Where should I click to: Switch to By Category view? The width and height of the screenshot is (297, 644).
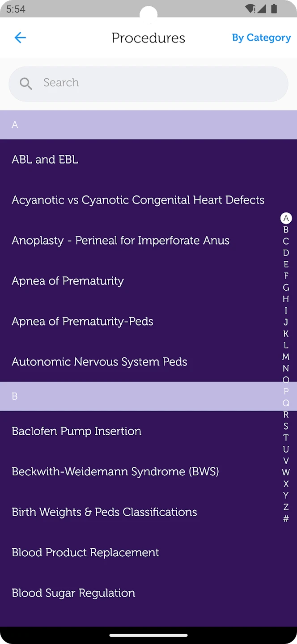click(261, 38)
